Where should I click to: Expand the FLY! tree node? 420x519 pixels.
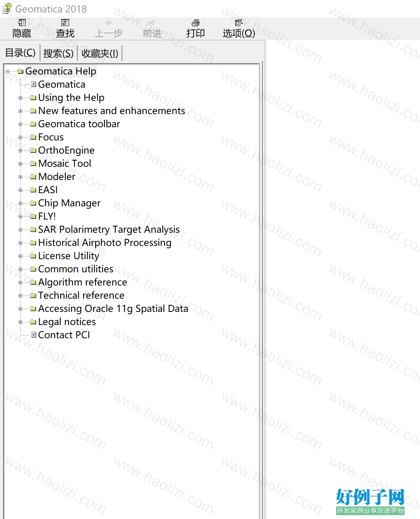[x=20, y=216]
